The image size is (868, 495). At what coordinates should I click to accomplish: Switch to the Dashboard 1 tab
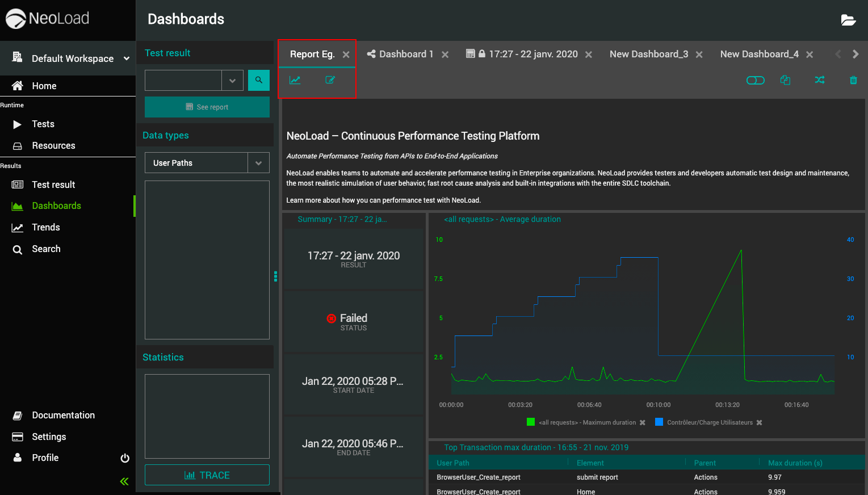(x=405, y=54)
